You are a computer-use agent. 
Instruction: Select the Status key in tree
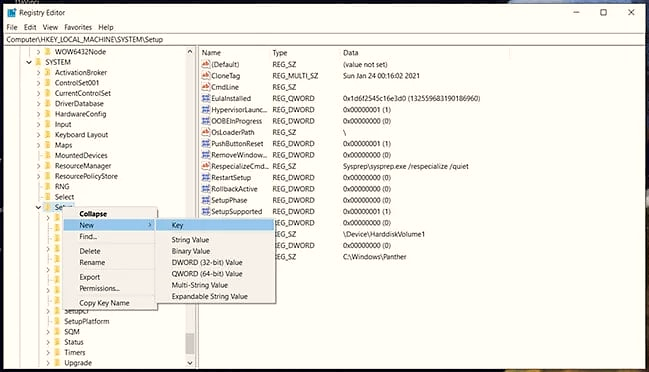[x=74, y=342]
